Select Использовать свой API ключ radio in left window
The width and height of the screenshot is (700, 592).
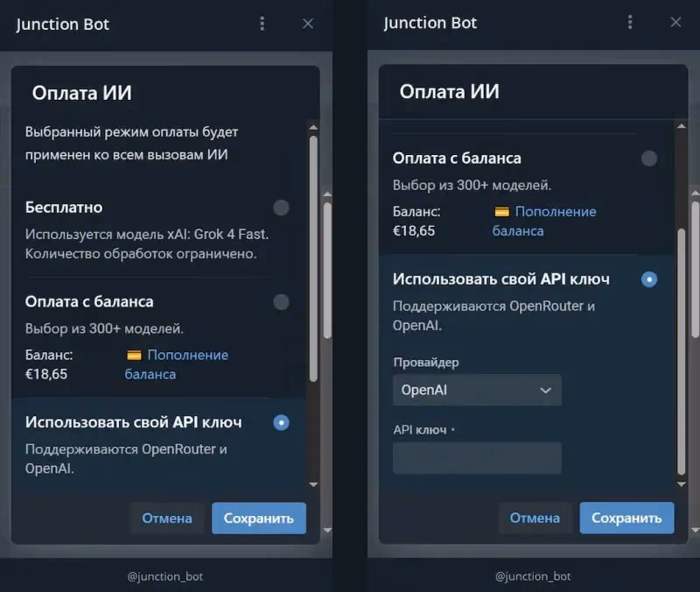281,423
